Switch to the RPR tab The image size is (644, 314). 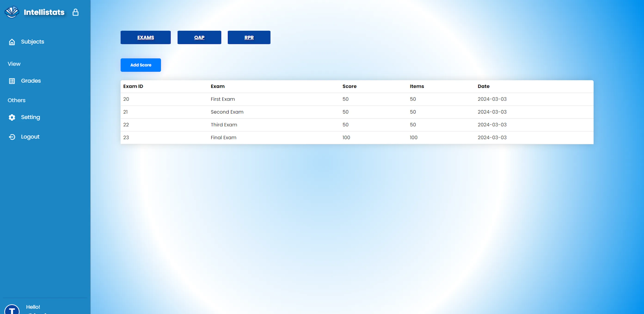click(249, 37)
